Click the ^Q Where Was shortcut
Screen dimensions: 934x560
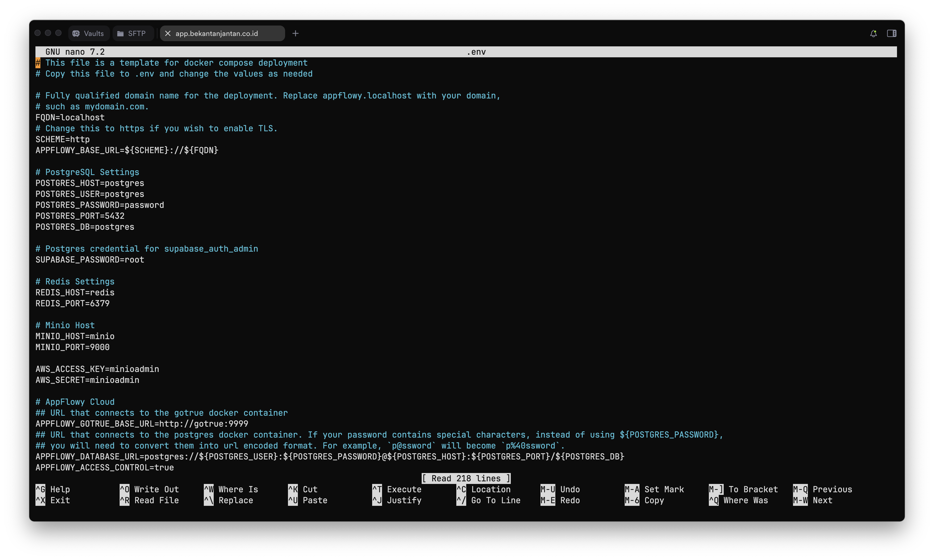[x=739, y=500]
